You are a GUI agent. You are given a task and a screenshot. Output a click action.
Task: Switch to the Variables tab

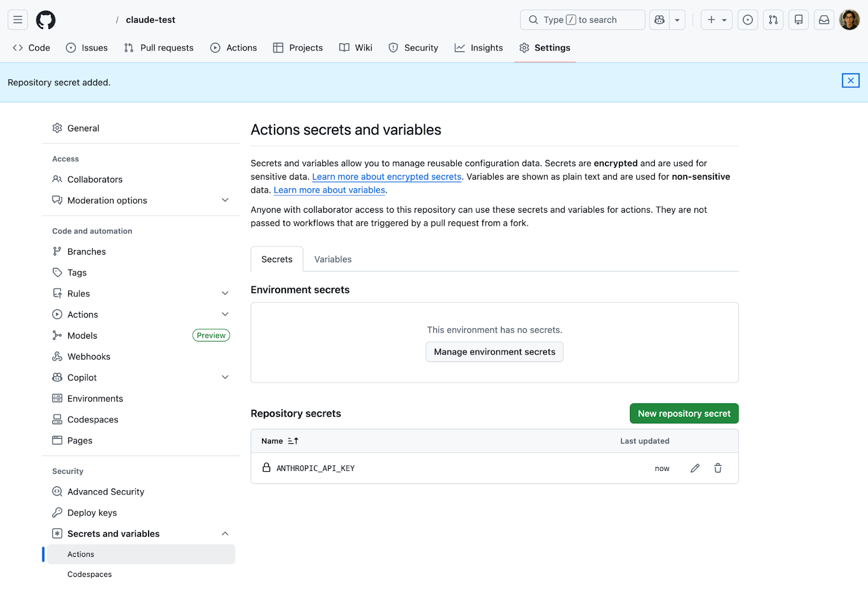pyautogui.click(x=333, y=259)
